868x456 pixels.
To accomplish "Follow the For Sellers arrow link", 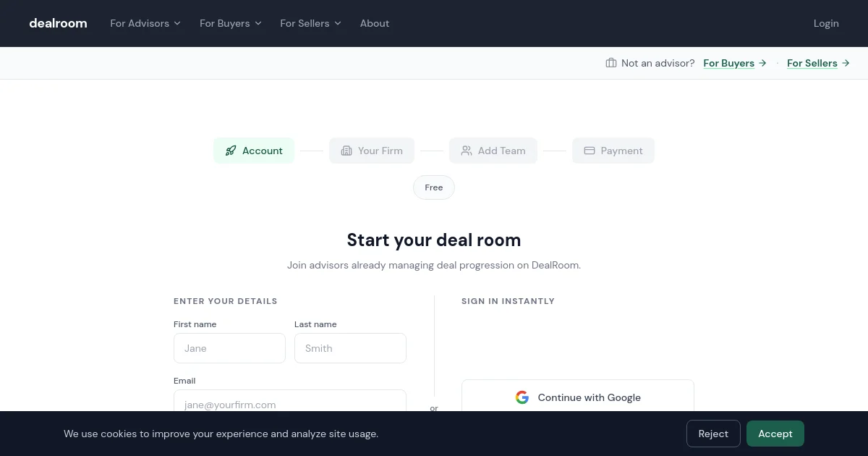I will pos(819,63).
